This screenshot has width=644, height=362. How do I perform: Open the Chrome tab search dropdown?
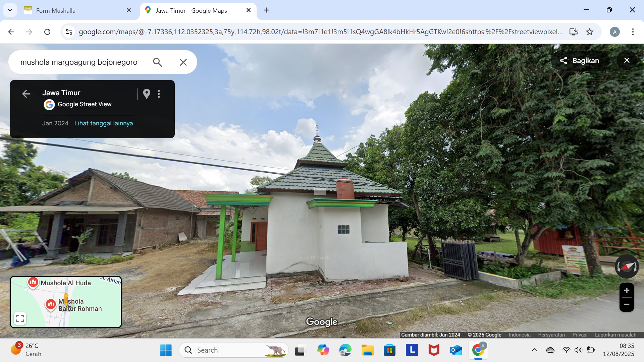pos(10,10)
